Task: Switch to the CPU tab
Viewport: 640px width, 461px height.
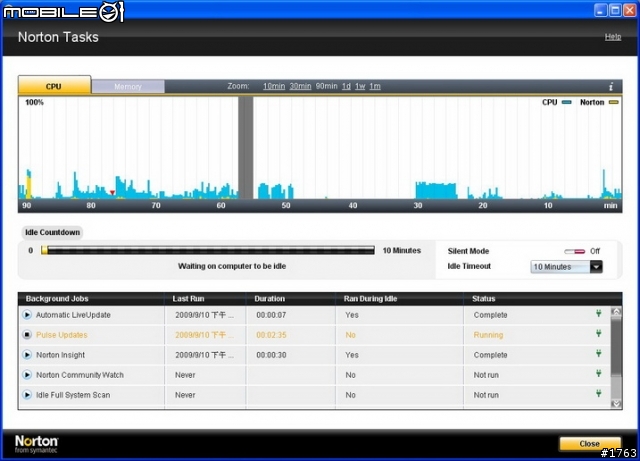Action: pos(54,86)
